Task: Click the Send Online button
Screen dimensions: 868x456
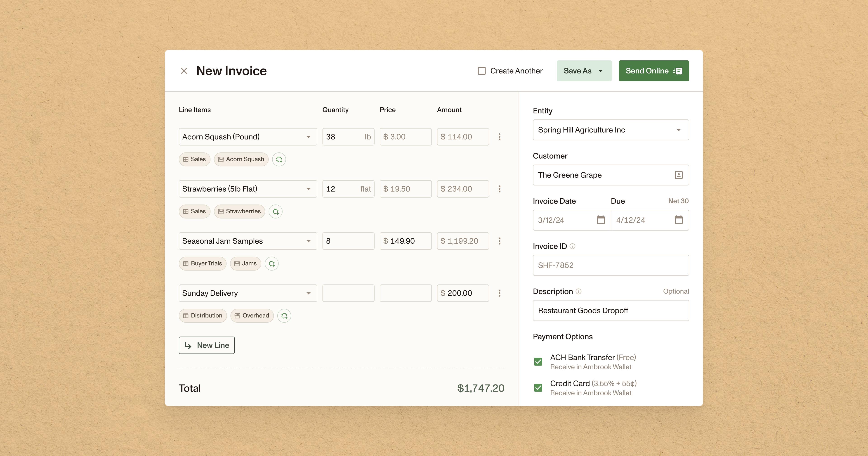Action: coord(654,71)
